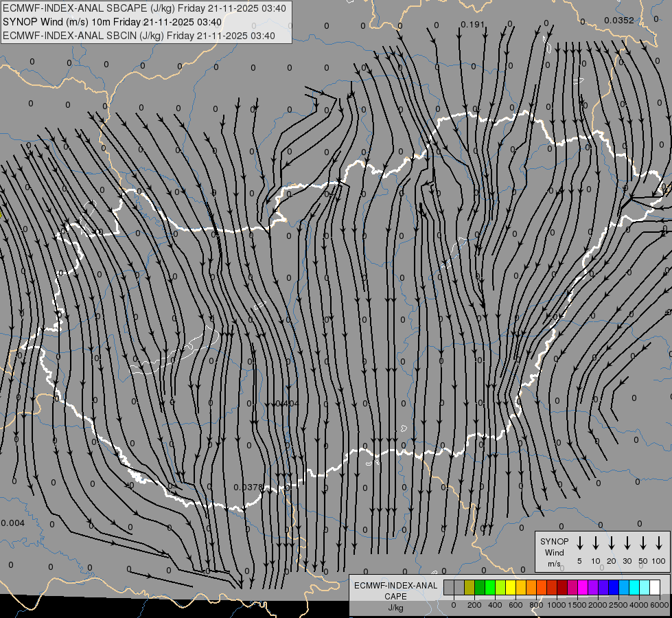Pick the white swatch at scale end
This screenshot has width=672, height=618.
(x=654, y=587)
